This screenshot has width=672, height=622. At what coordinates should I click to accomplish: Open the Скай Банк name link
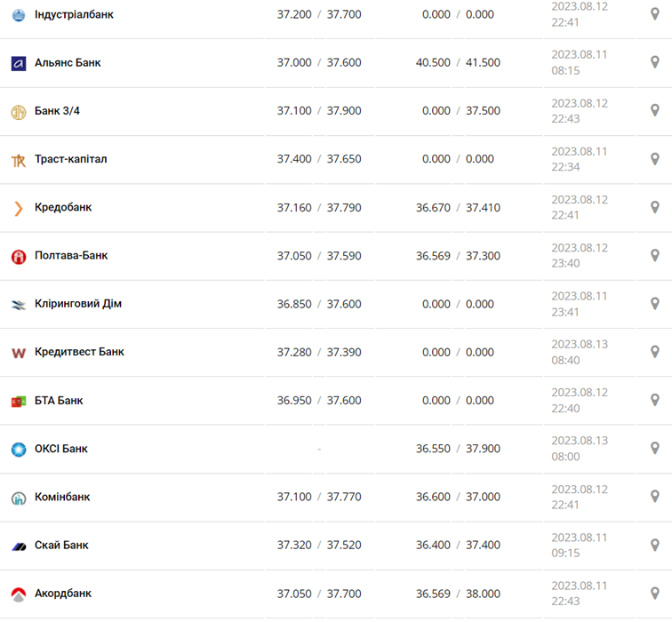(61, 545)
